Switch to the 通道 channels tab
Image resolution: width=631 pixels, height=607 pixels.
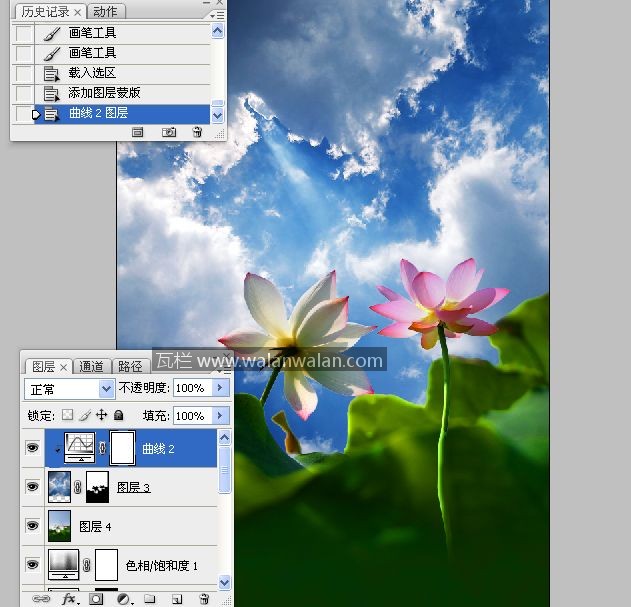[91, 367]
